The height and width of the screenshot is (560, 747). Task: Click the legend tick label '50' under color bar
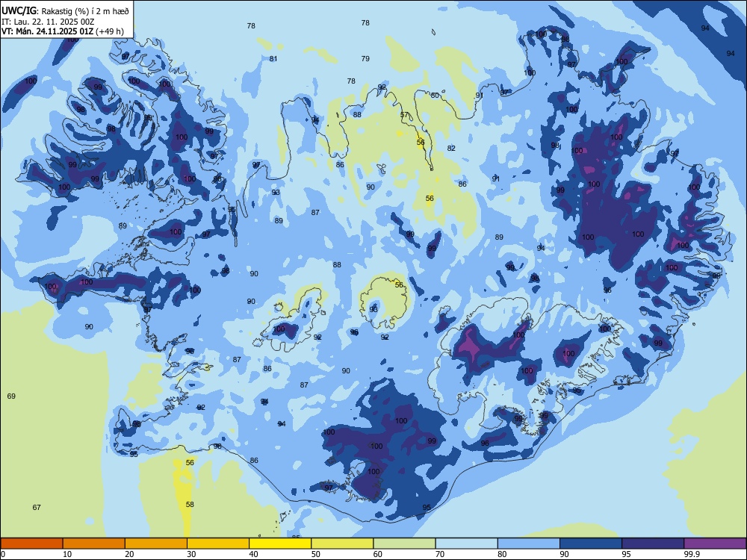[x=315, y=554]
